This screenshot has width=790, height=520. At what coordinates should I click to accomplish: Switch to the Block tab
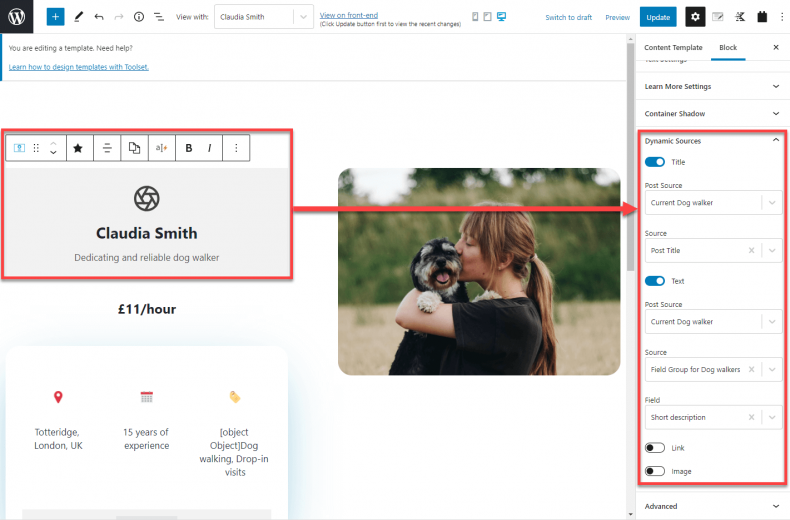pyautogui.click(x=728, y=47)
